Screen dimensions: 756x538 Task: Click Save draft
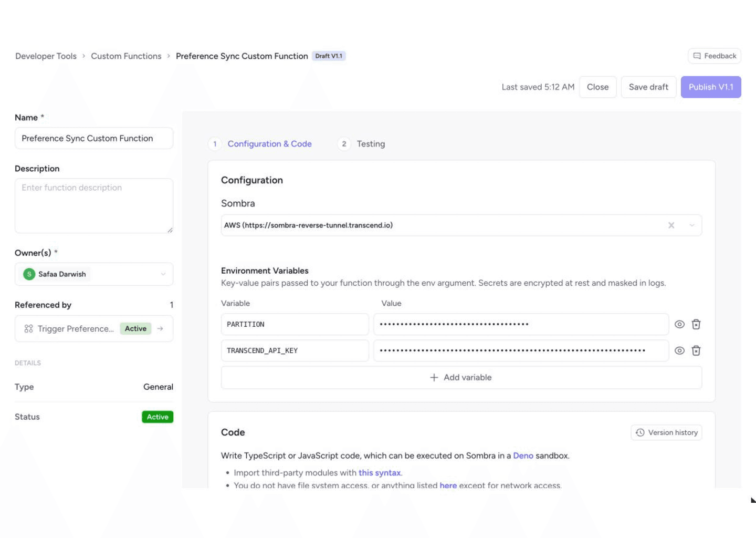(x=648, y=87)
